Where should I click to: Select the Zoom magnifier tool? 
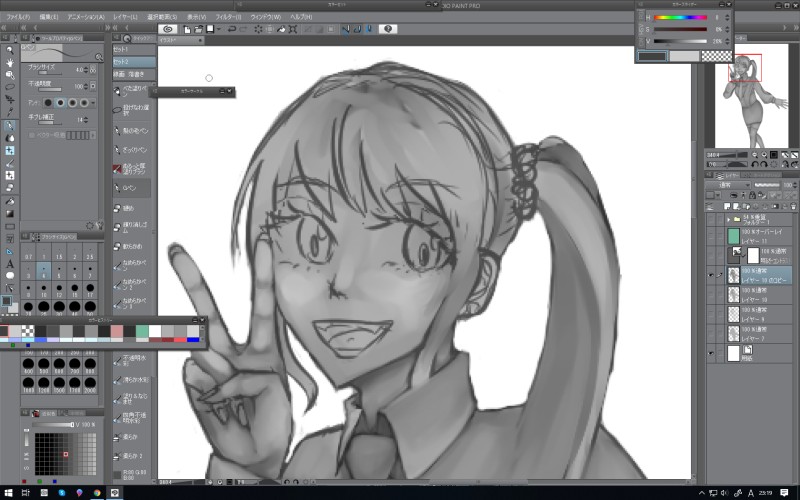(x=10, y=50)
